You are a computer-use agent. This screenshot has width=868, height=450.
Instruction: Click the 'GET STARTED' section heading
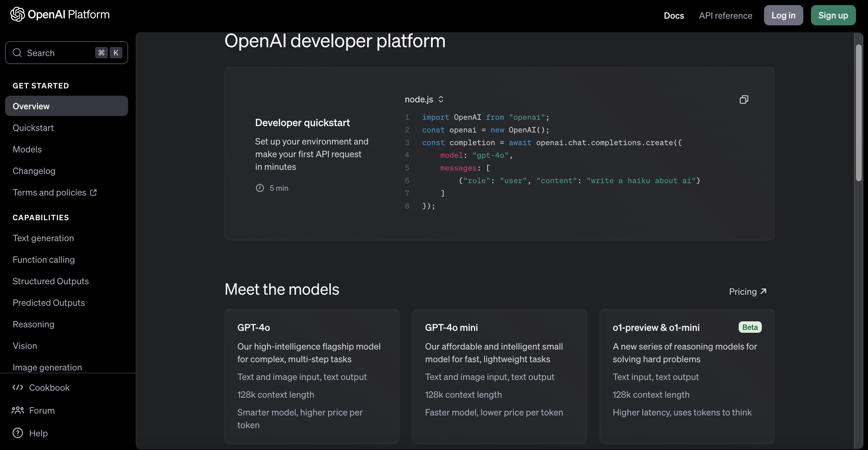click(x=41, y=86)
